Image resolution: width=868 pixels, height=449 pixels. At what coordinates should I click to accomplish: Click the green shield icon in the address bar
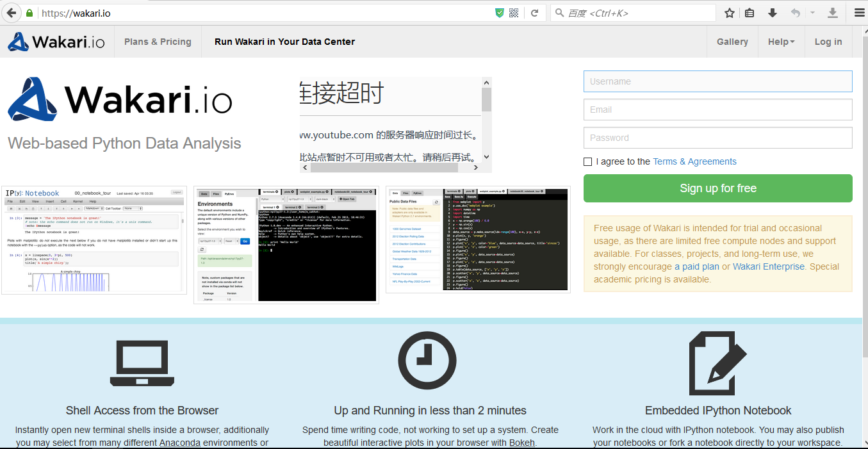[500, 12]
